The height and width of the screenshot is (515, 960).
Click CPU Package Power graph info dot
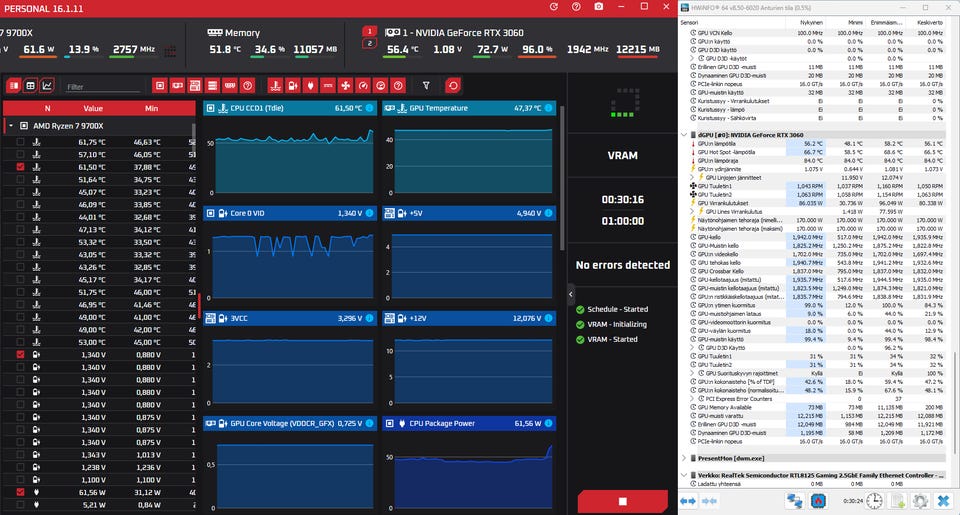549,423
